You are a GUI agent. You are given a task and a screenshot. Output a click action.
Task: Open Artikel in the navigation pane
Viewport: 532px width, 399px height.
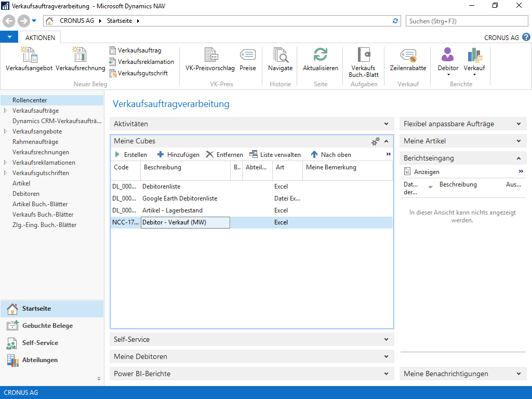coord(21,183)
